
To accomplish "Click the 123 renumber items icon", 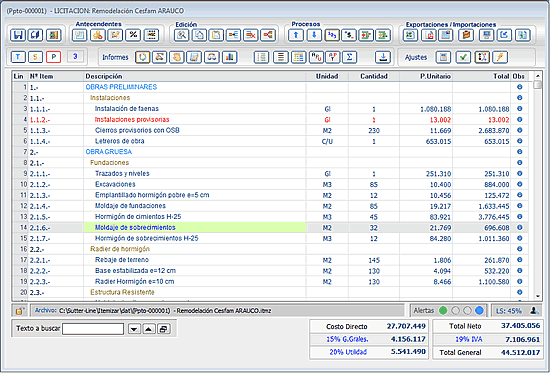I will click(x=332, y=35).
